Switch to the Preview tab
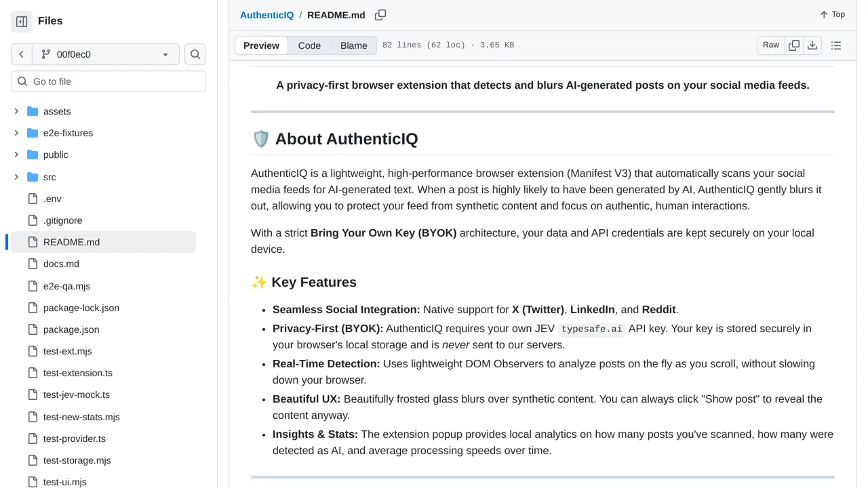This screenshot has height=488, width=868. 261,45
